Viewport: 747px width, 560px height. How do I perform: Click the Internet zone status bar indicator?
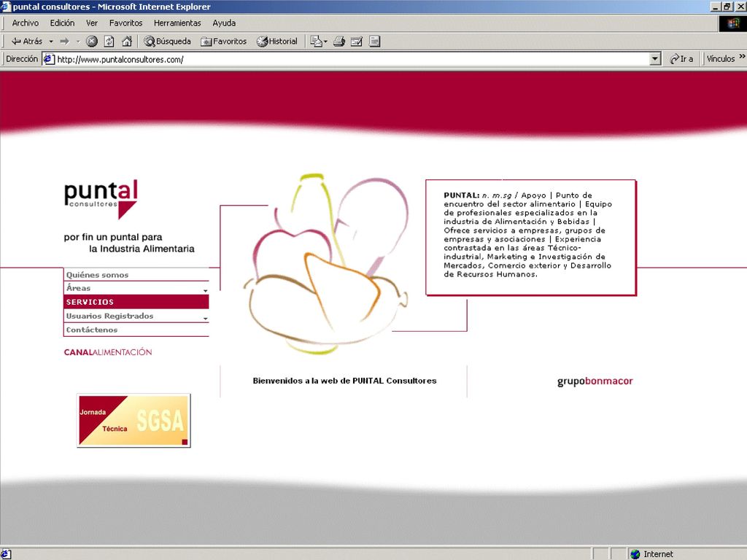coord(651,554)
